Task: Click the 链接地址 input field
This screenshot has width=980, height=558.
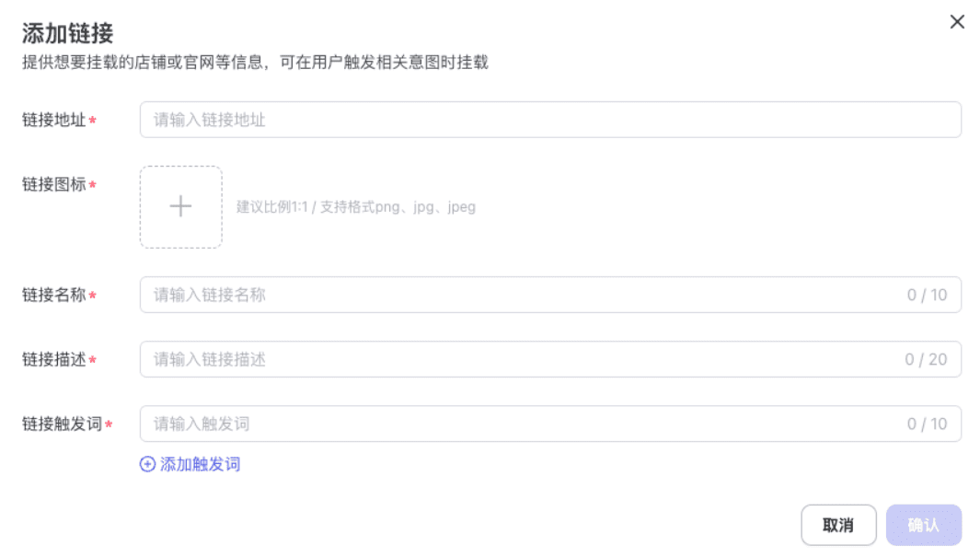Action: pyautogui.click(x=550, y=120)
